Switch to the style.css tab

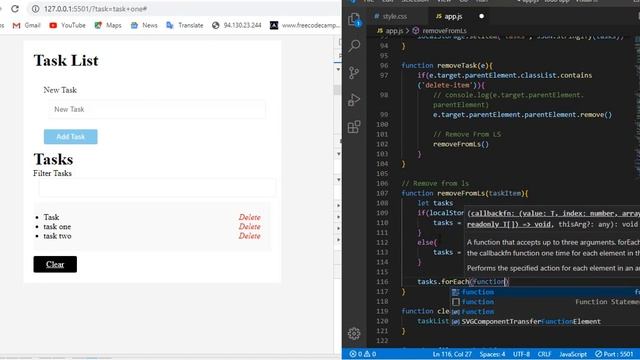(391, 16)
